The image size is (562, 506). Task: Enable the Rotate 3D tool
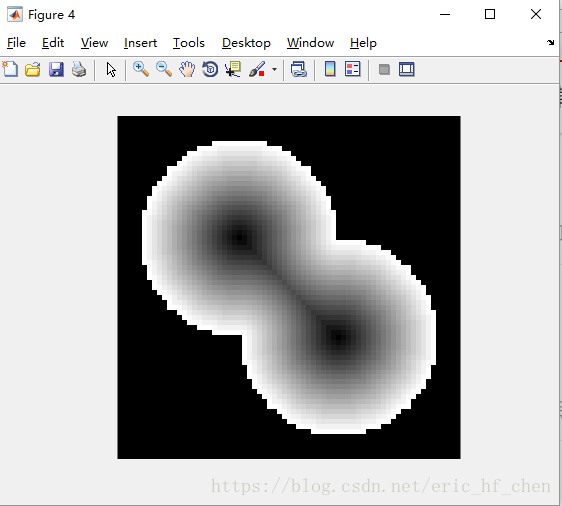pos(210,69)
